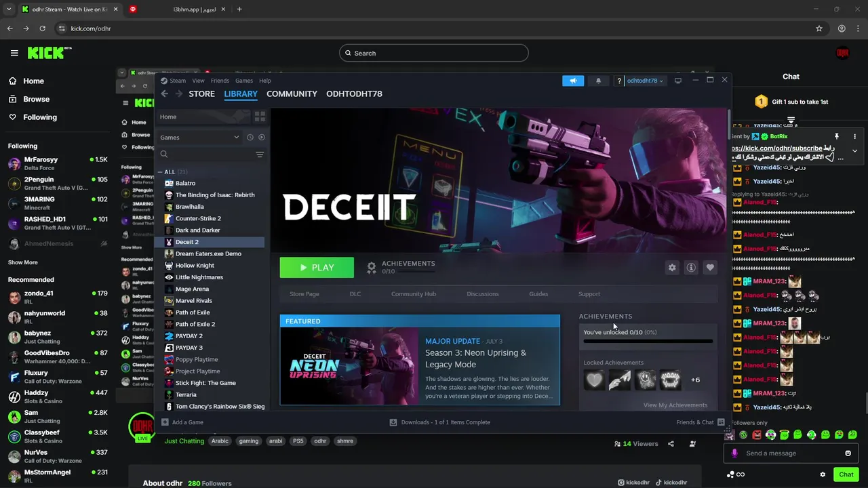Open Chrome tab search dropdown
Screen dimensions: 868x488
pos(9,9)
